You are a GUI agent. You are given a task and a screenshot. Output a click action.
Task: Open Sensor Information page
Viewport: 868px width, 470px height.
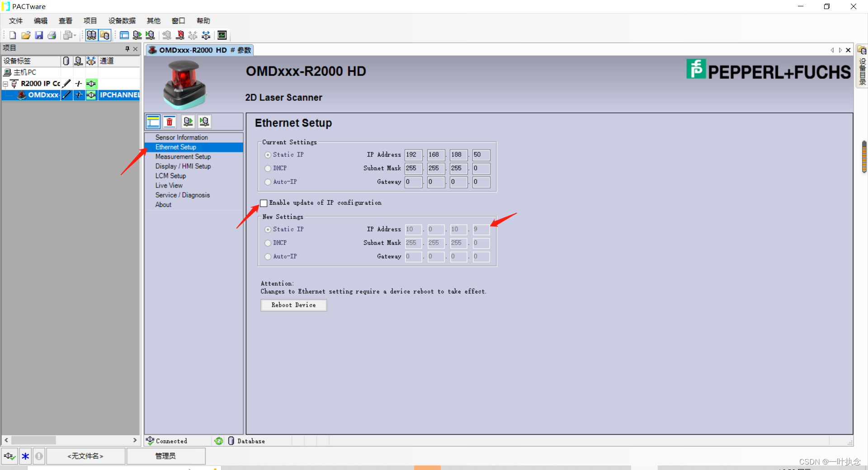(182, 137)
